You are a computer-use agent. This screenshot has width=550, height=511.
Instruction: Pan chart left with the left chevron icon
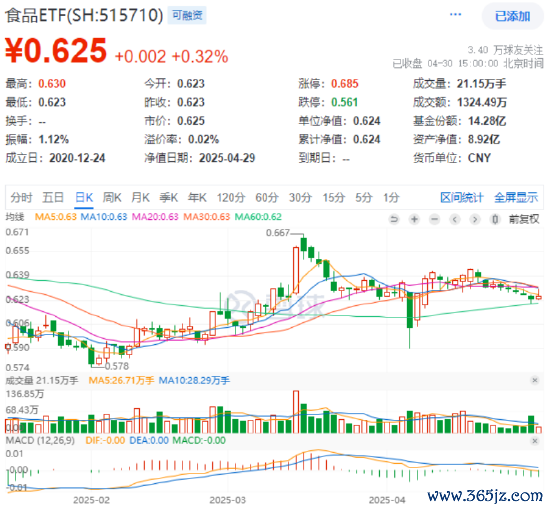tap(455, 220)
